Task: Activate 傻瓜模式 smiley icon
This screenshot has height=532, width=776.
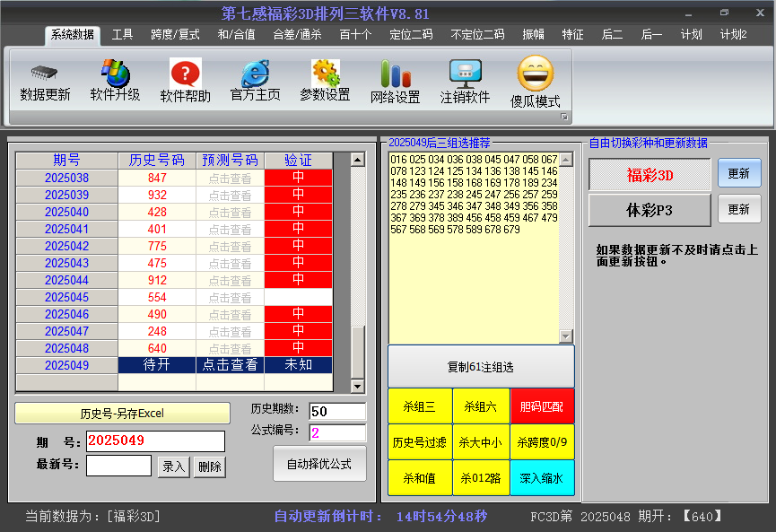Action: pyautogui.click(x=536, y=74)
